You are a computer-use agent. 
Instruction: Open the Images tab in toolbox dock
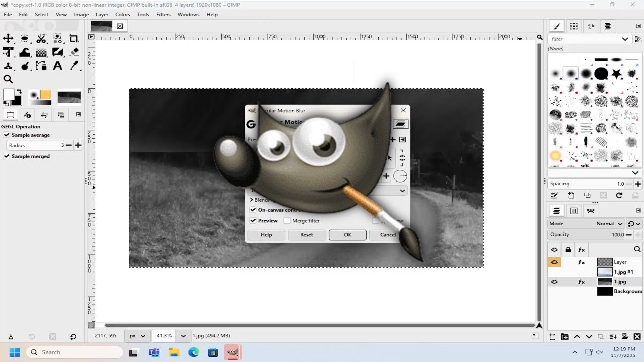61,115
